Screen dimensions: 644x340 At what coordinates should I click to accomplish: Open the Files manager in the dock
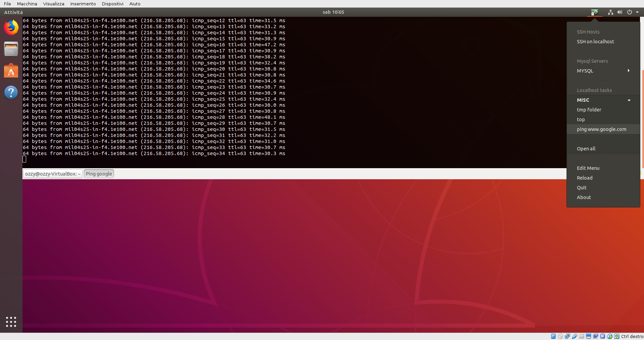[11, 49]
